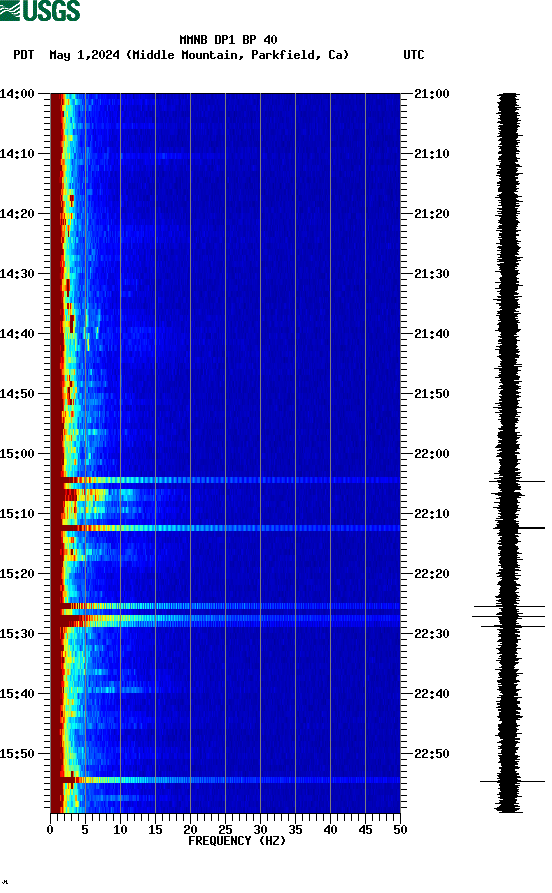Click the '22:00' UTC time label
The height and width of the screenshot is (893, 552).
click(432, 454)
